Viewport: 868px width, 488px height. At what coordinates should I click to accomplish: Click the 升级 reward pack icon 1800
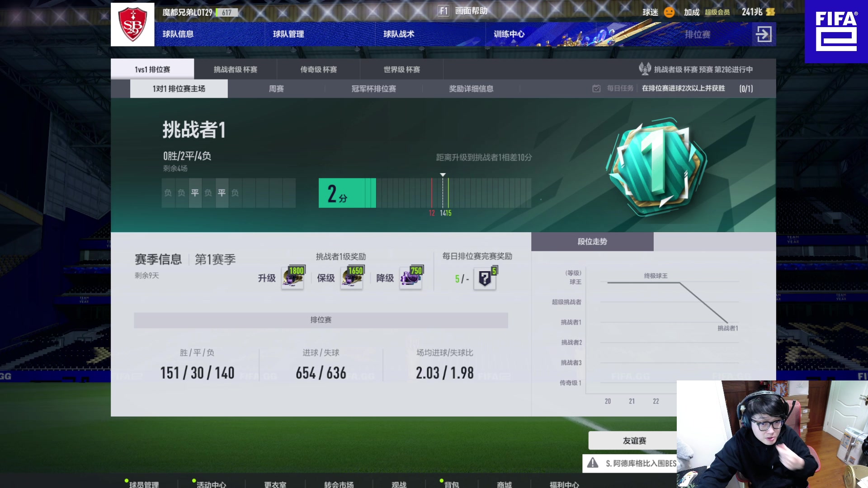pyautogui.click(x=293, y=277)
